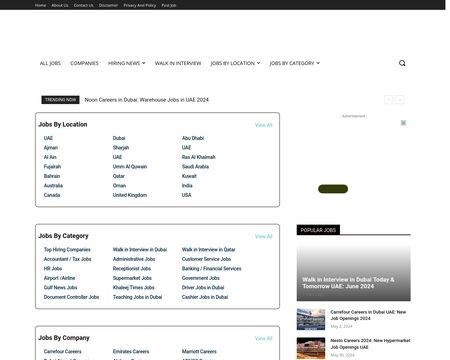Viewport: 450px width, 360px height.
Task: Open Driver Jobs in Dubai category
Action: tap(203, 288)
